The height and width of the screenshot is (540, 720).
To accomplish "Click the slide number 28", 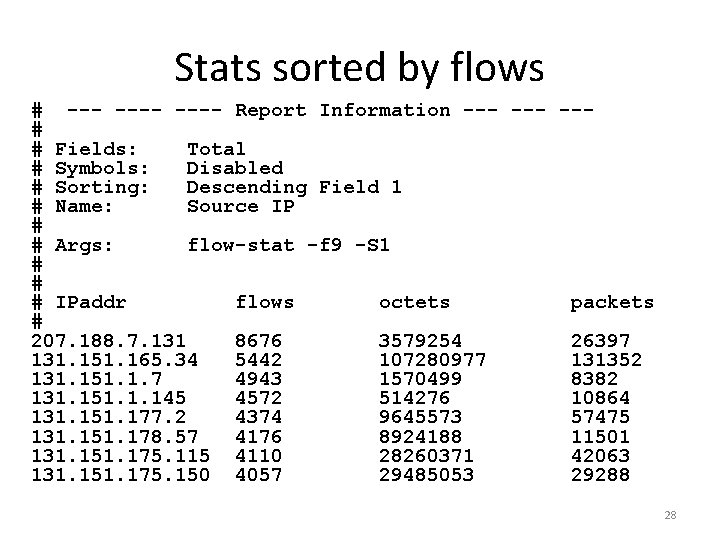I will click(670, 515).
